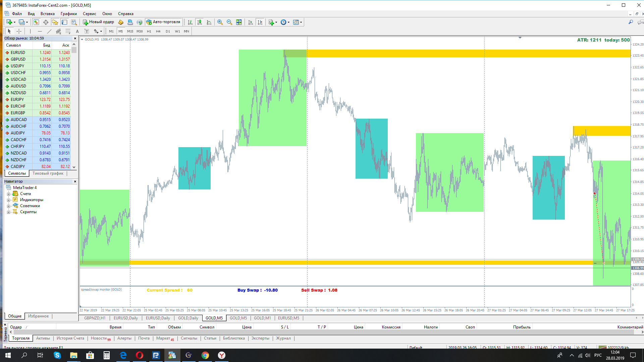Viewport: 644px width, 362px height.
Task: Click the Новый ордер button
Action: pyautogui.click(x=99, y=22)
